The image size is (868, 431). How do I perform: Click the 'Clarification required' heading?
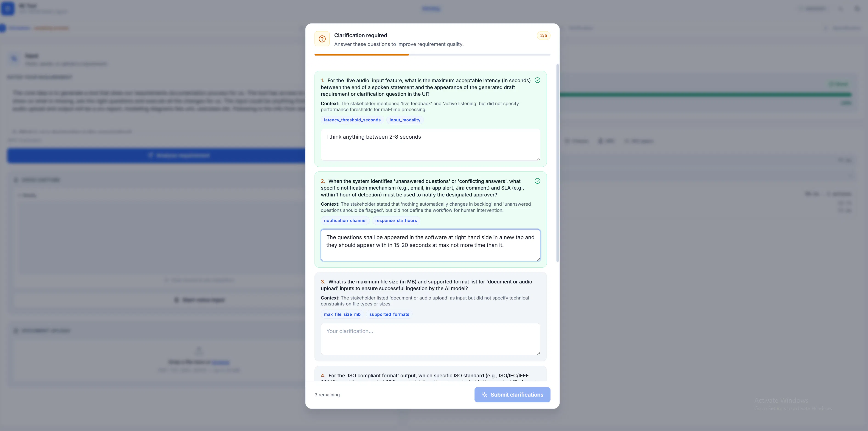click(360, 35)
